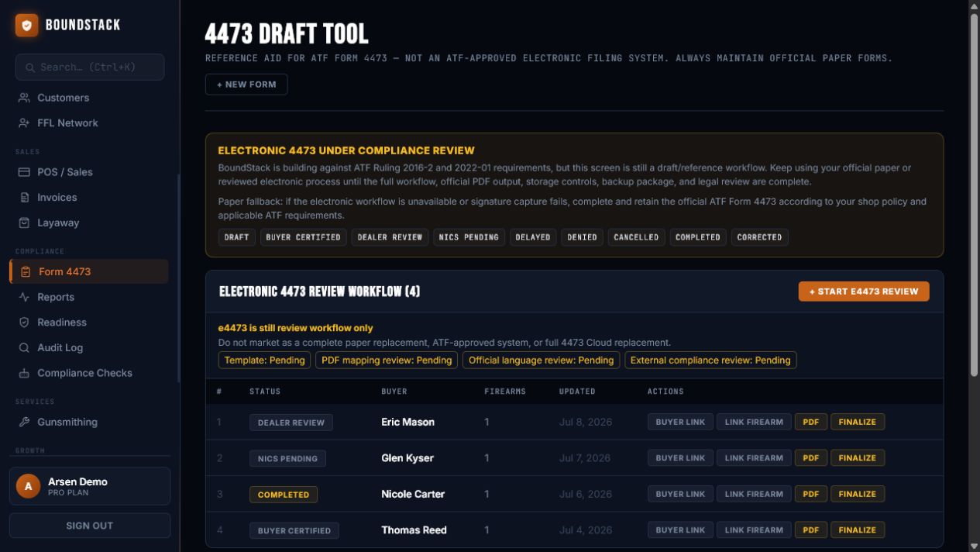
Task: Click the FFL Network icon
Action: pos(24,123)
